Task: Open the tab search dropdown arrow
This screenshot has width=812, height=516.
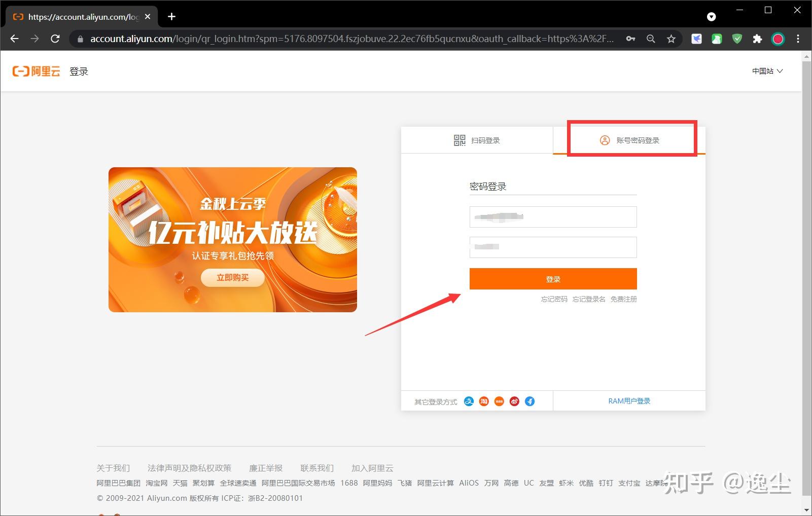Action: pos(712,17)
